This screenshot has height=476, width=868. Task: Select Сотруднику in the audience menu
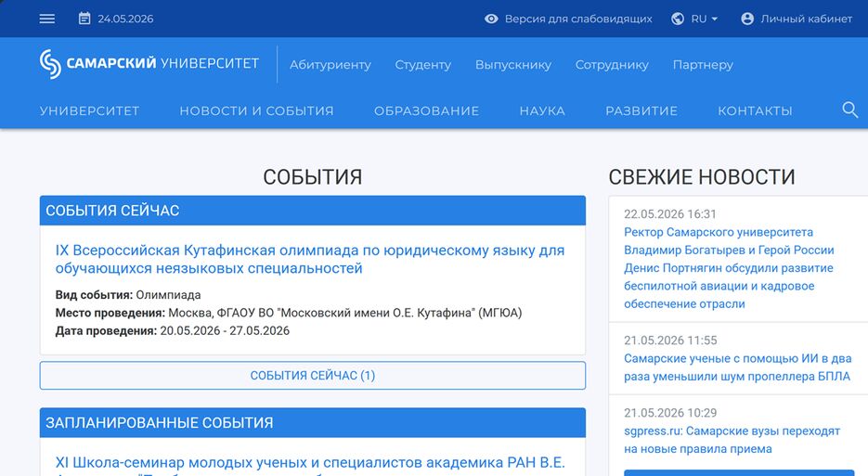[x=612, y=65]
